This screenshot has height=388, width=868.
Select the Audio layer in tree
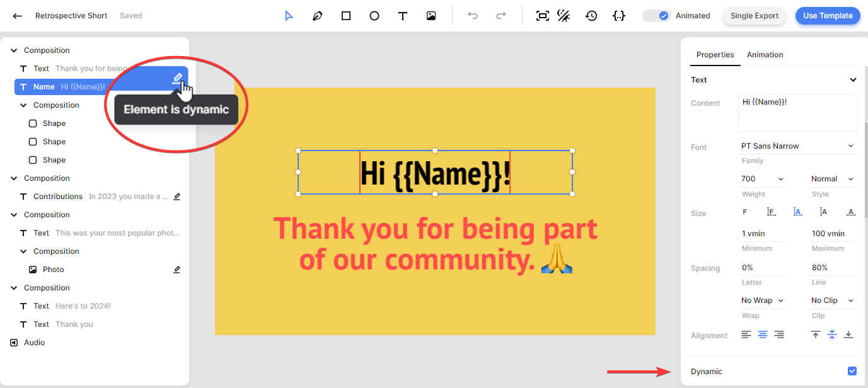pyautogui.click(x=35, y=343)
